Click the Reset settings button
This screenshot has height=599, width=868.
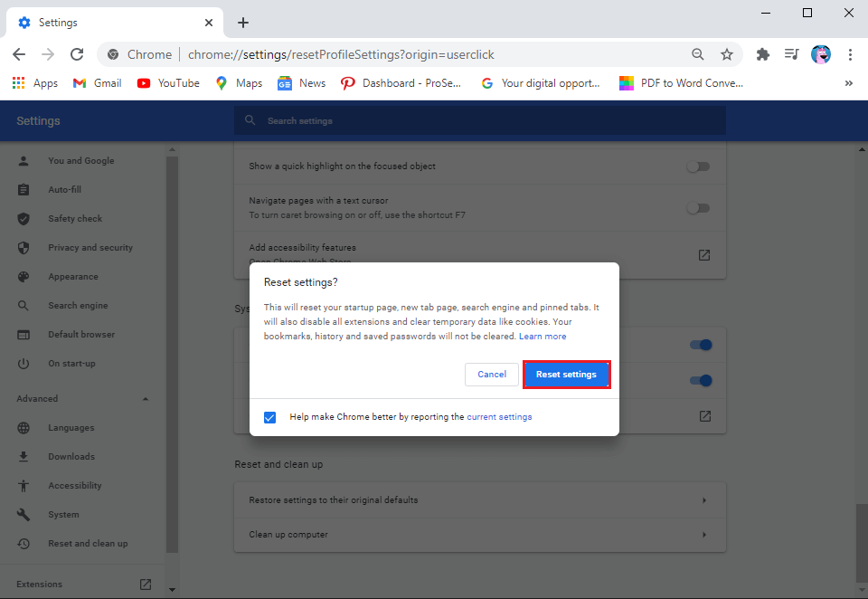point(567,374)
